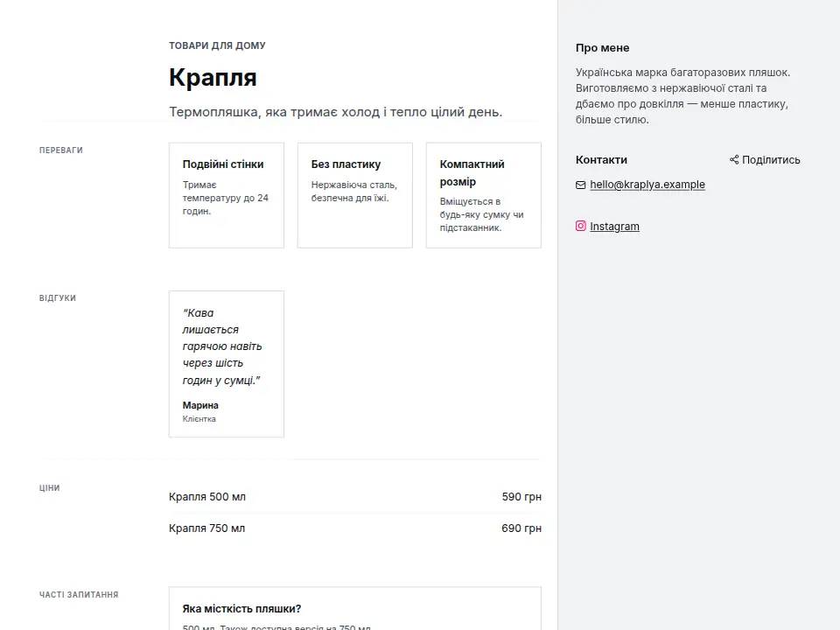Click the Крапля page title
Screen dimensions: 840x630
click(213, 77)
